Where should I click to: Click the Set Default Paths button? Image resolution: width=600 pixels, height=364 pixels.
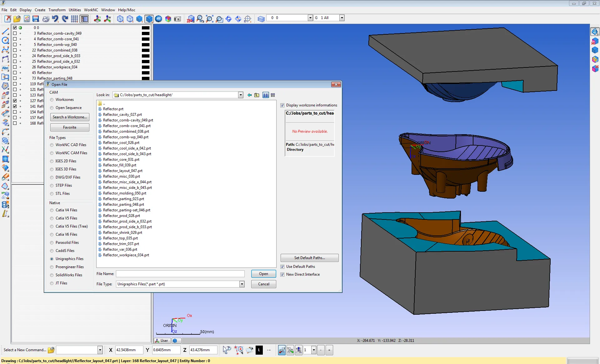coord(309,258)
